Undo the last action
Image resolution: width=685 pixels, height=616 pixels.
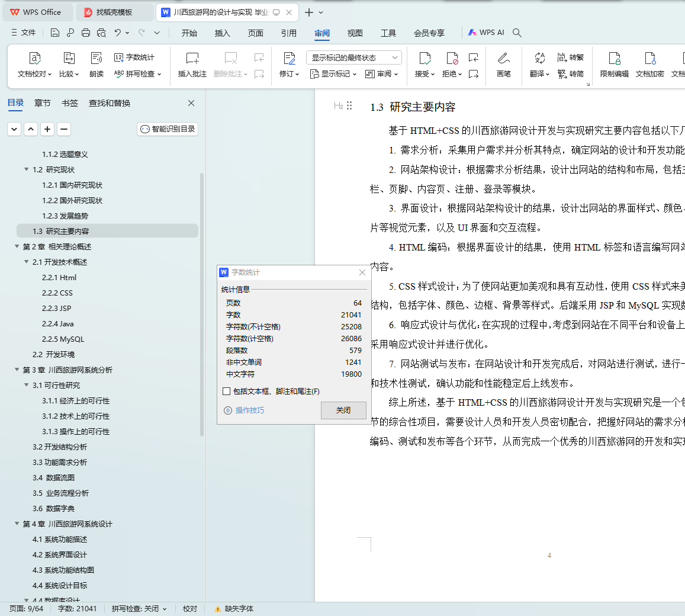point(117,33)
